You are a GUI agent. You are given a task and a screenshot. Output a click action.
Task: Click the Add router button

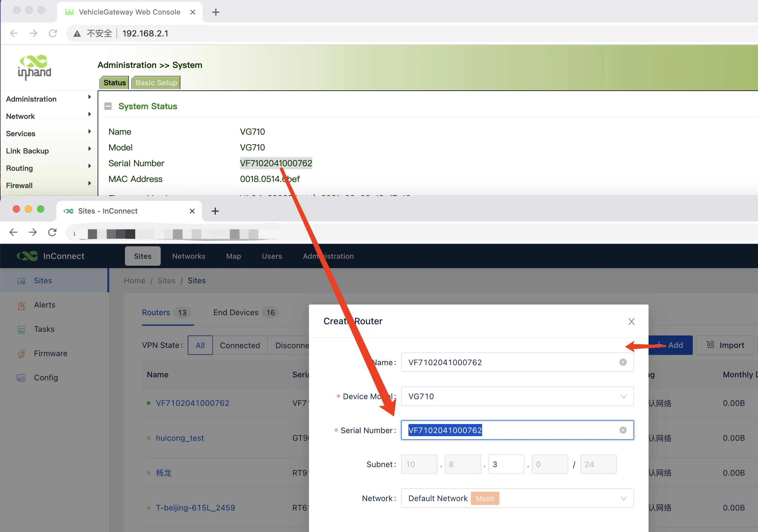click(x=670, y=345)
